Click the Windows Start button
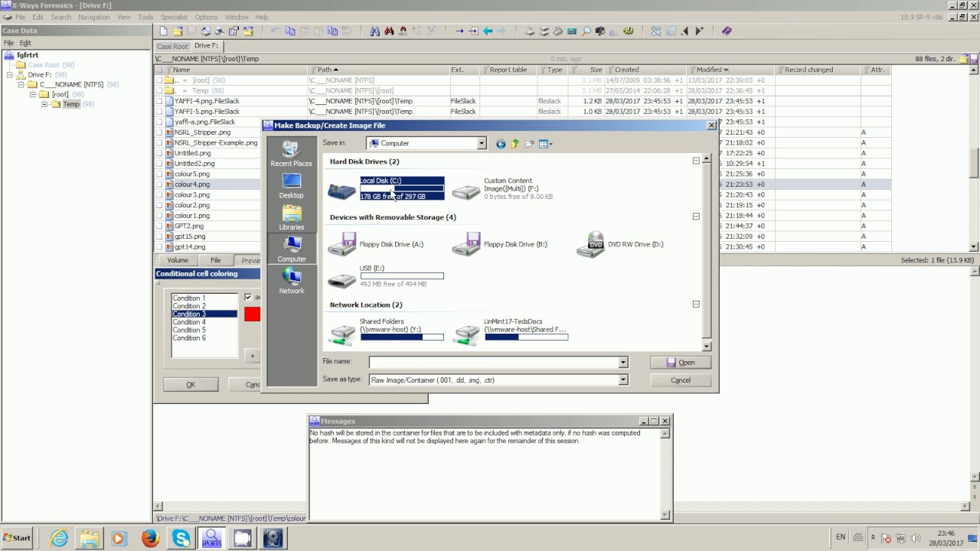Screen dimensions: 980x551 pyautogui.click(x=17, y=538)
